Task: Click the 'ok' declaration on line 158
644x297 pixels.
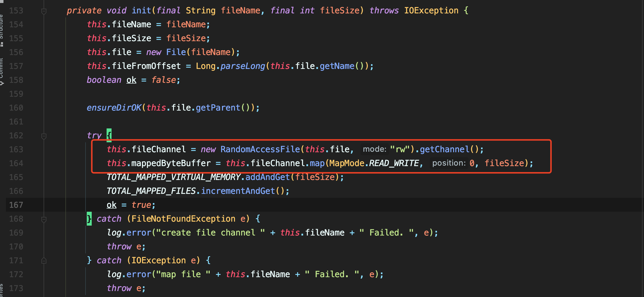Action: (131, 80)
